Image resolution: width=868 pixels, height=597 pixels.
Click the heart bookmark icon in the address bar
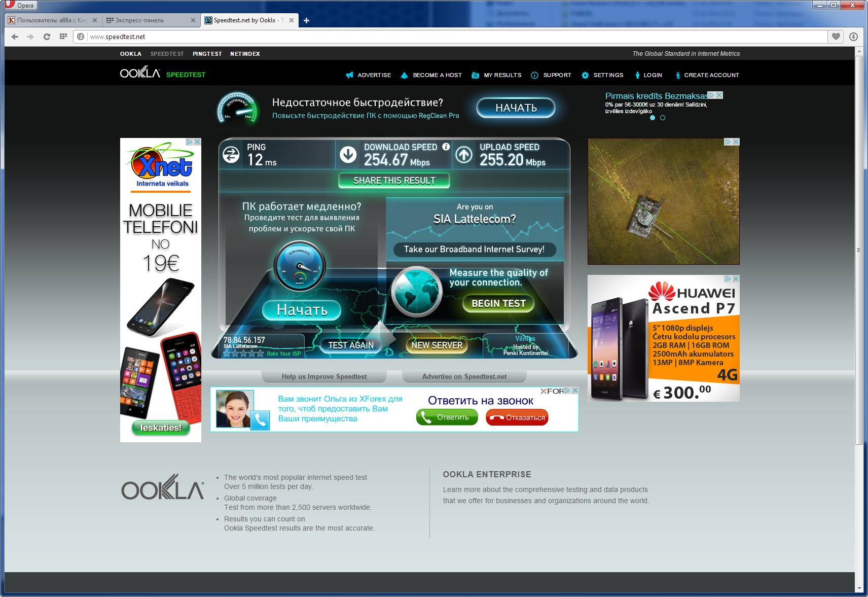pyautogui.click(x=836, y=37)
